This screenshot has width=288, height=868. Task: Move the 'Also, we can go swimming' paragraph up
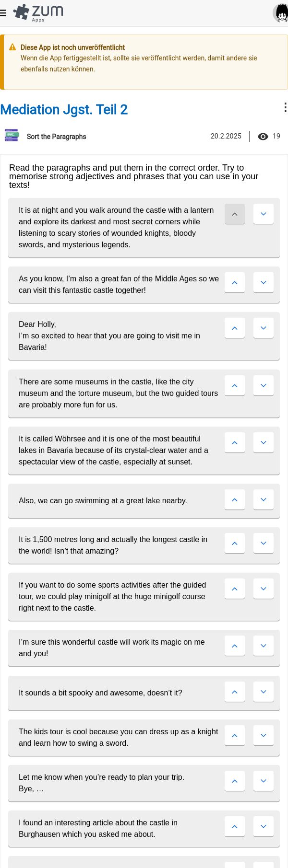click(235, 500)
